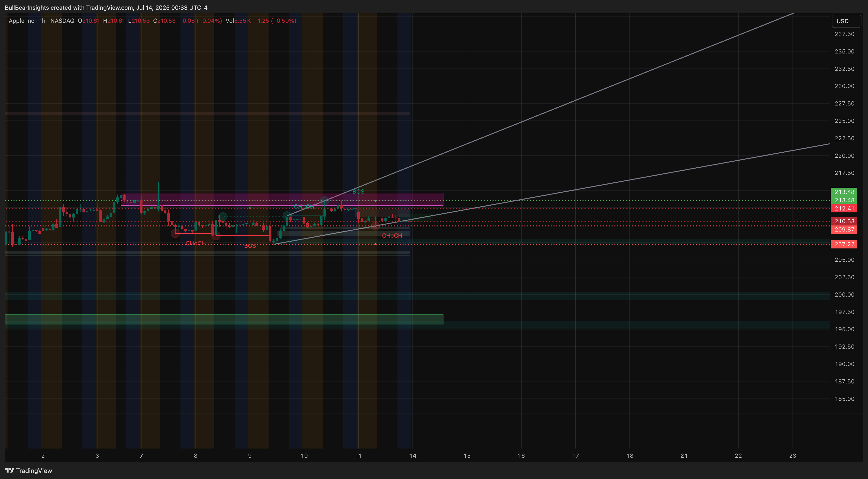
Task: Click the 220.00 price axis label
Action: click(x=844, y=156)
